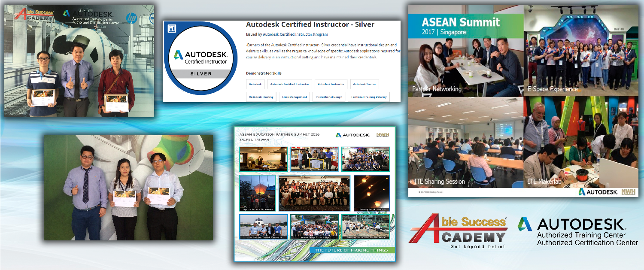
Task: Open the 'E-Space Experience' photo
Action: coord(581,51)
